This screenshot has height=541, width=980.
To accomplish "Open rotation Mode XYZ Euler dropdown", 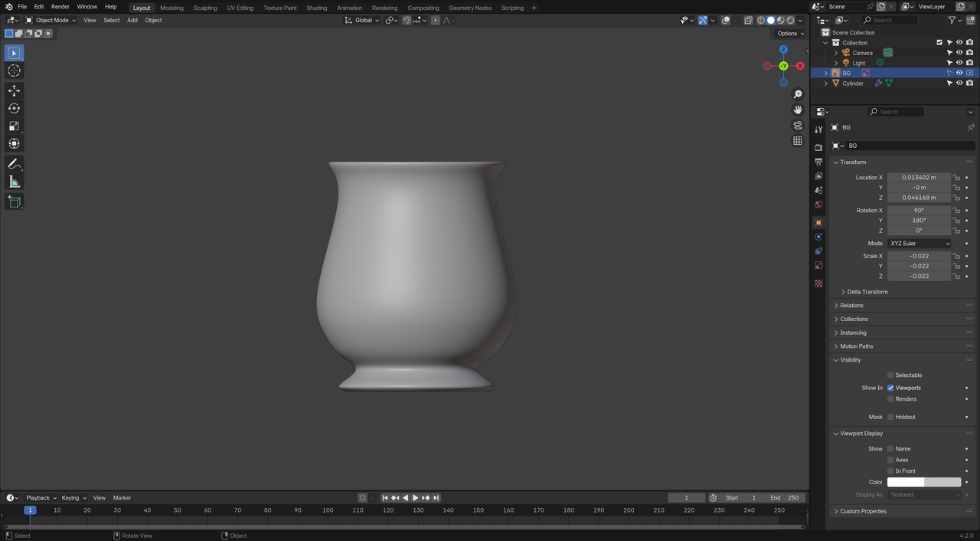I will pos(920,244).
